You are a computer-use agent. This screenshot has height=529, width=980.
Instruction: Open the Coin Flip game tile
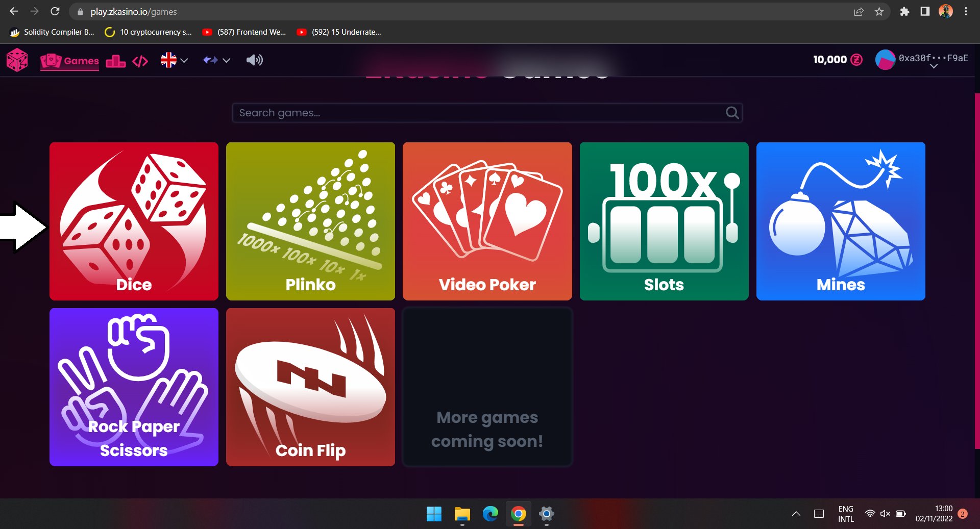310,387
